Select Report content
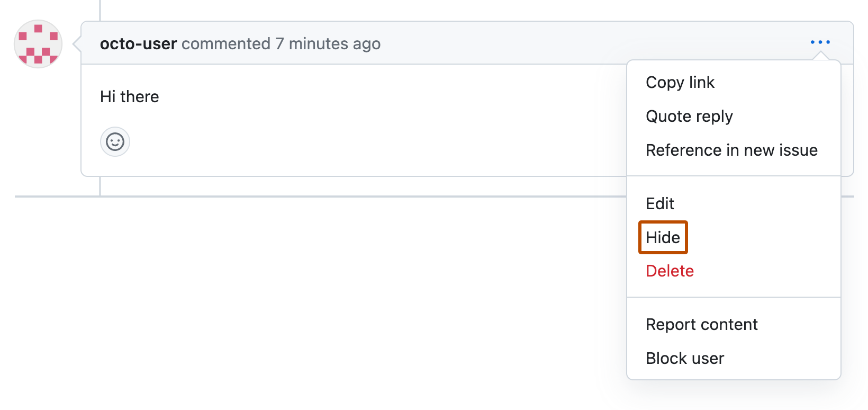This screenshot has height=410, width=868. (x=701, y=324)
